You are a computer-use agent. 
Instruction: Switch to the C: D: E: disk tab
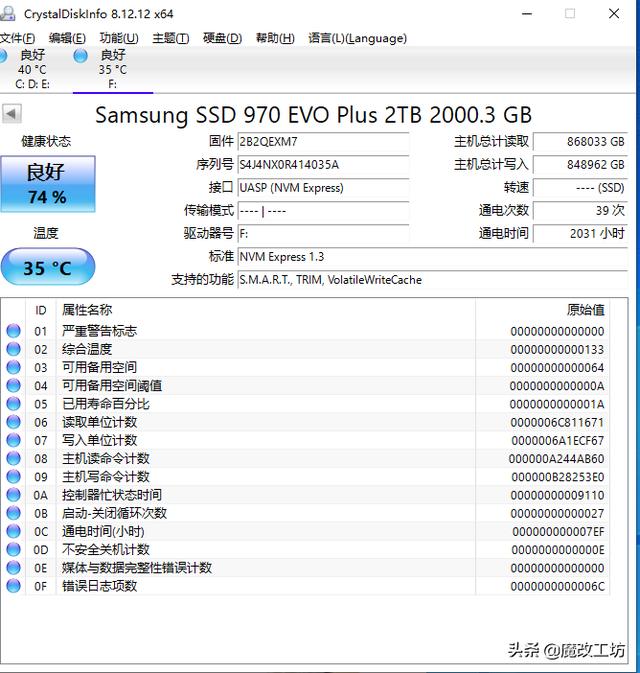point(32,69)
